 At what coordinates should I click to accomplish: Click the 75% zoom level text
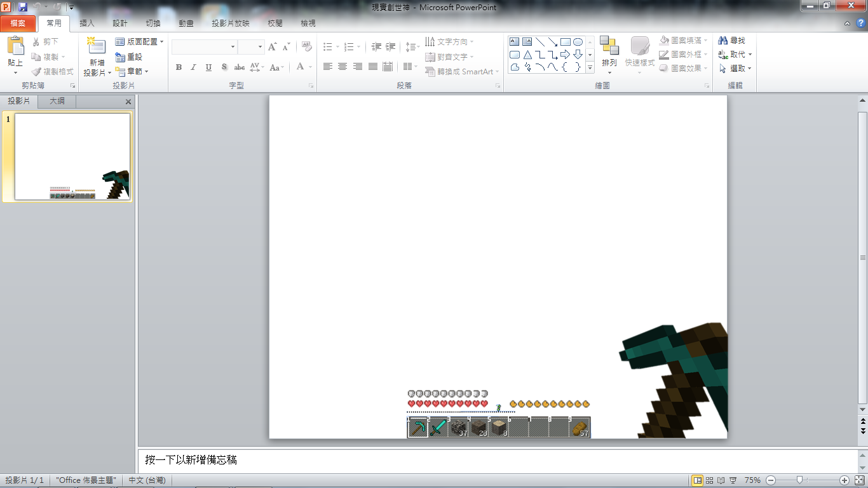click(x=752, y=480)
